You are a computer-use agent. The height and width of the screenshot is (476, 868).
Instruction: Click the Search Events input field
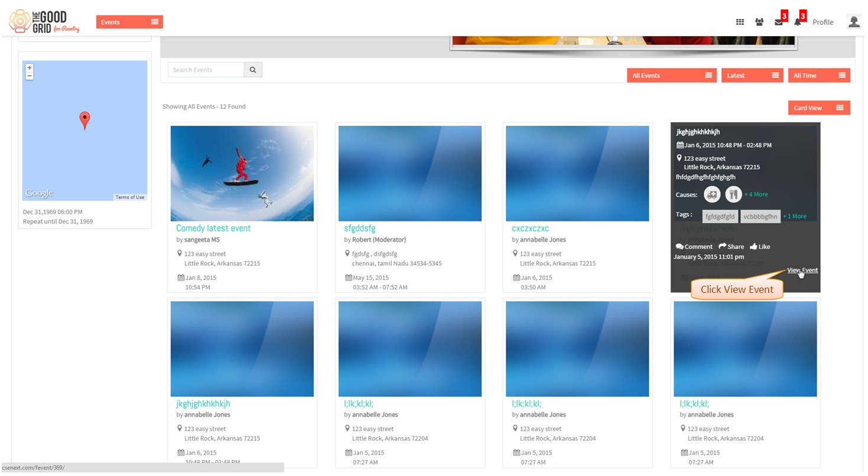pyautogui.click(x=206, y=70)
